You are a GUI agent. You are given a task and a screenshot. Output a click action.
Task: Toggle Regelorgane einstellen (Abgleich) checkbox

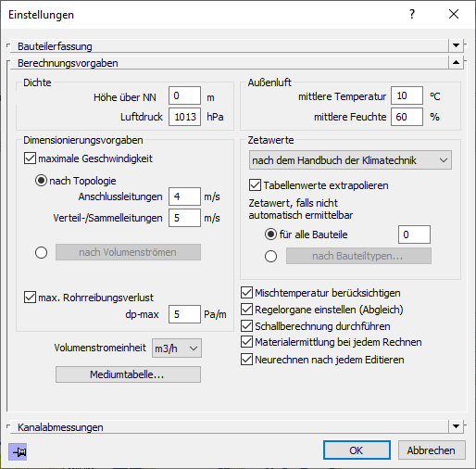[246, 309]
